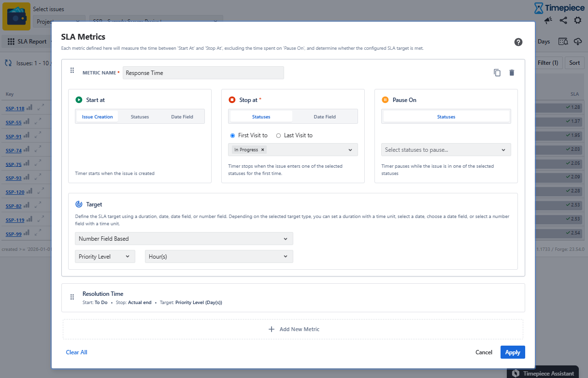Add a new metric
The image size is (588, 378).
pos(293,329)
